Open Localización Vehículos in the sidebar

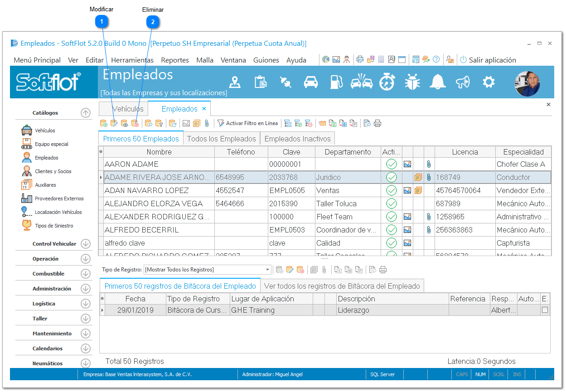[52, 212]
